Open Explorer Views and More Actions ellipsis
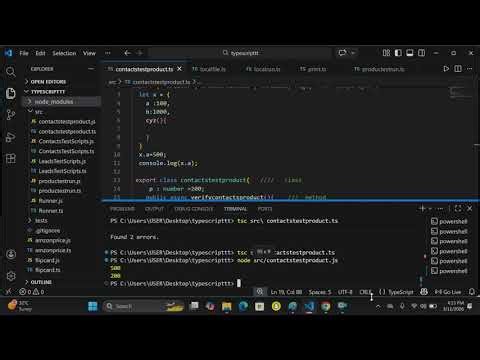Screen dimensions: 480x360 coord(91,69)
